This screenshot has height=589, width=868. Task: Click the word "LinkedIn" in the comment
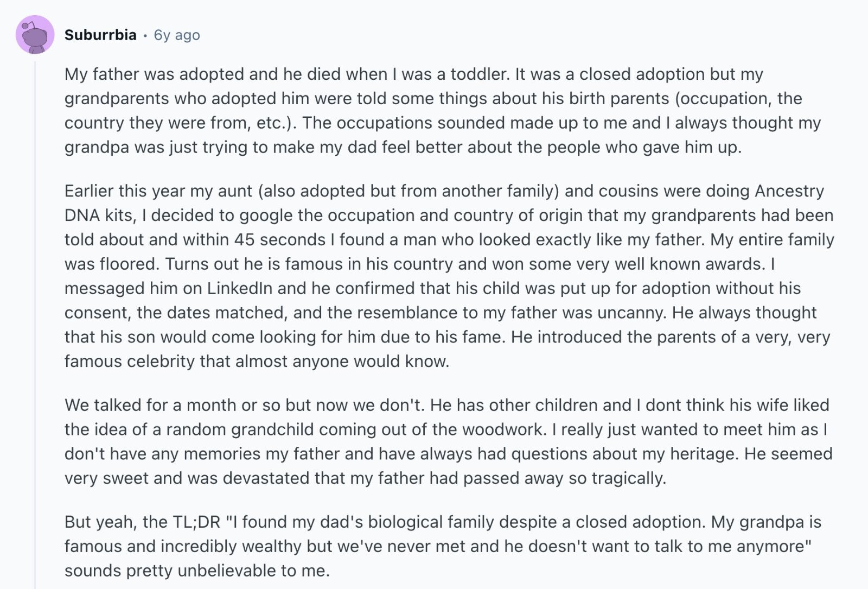pos(239,288)
